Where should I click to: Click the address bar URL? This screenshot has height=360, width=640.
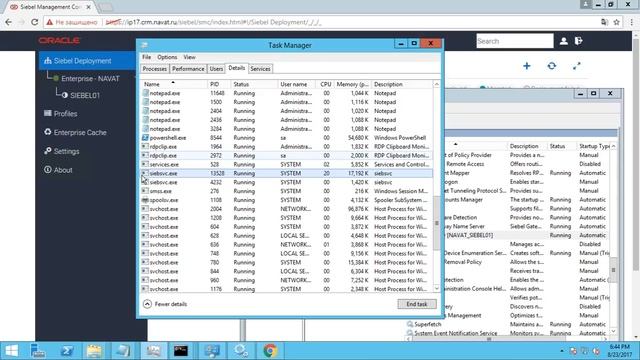pos(213,22)
